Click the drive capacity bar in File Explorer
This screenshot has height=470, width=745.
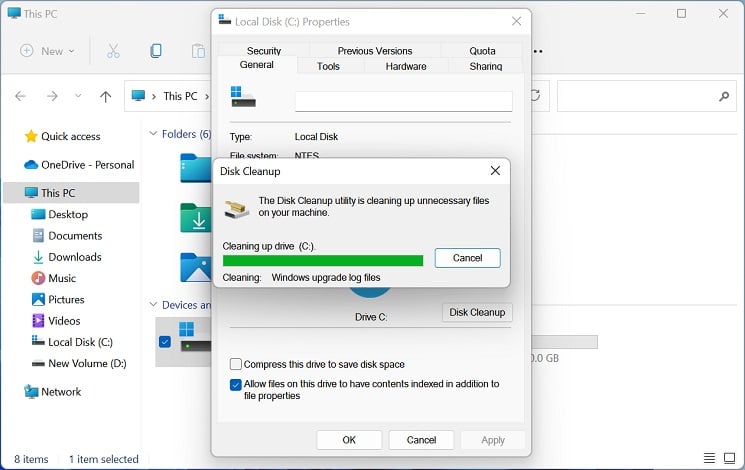tap(564, 342)
